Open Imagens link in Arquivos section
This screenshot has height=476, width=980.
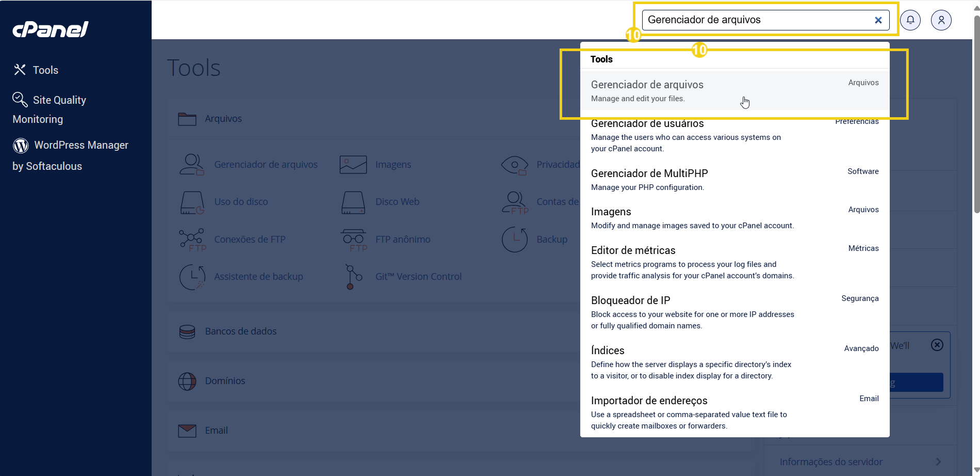click(x=394, y=164)
